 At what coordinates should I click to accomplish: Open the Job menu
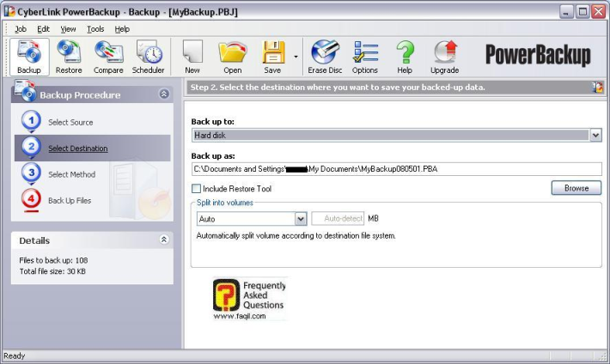click(21, 28)
